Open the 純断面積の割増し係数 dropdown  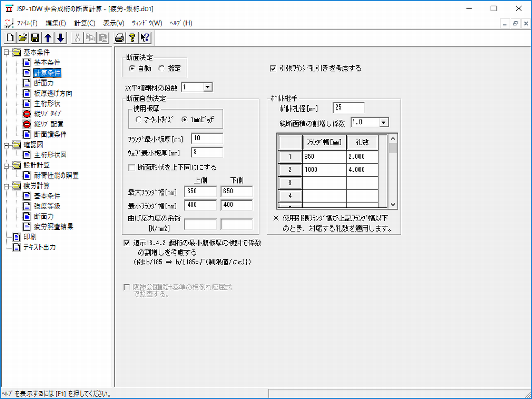point(383,123)
